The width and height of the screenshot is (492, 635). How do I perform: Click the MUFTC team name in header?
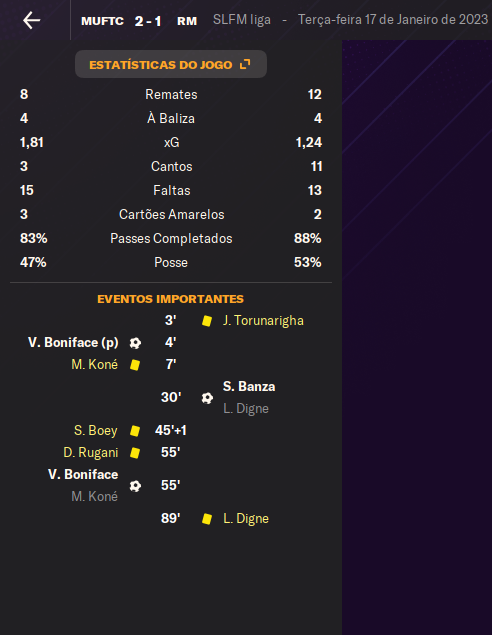102,21
